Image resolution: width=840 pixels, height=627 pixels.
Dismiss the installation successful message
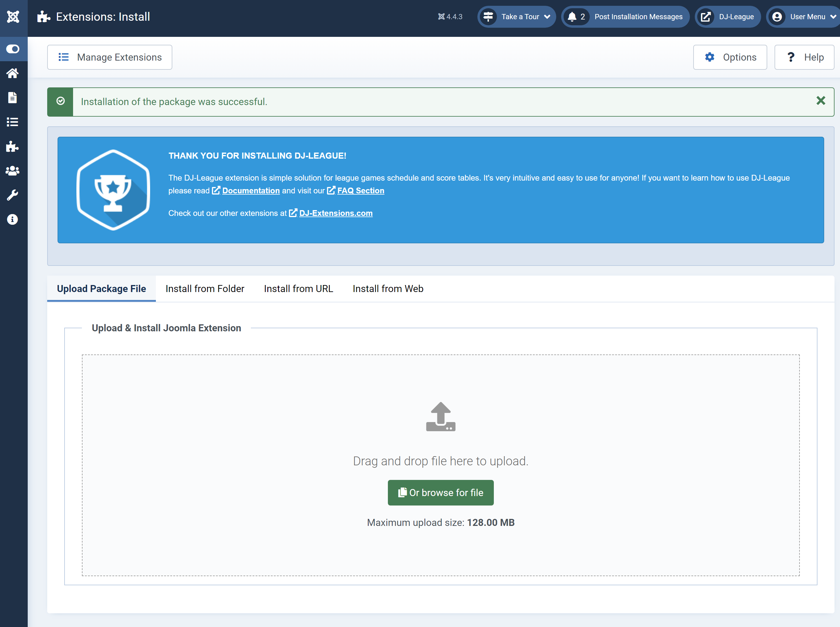pyautogui.click(x=821, y=100)
